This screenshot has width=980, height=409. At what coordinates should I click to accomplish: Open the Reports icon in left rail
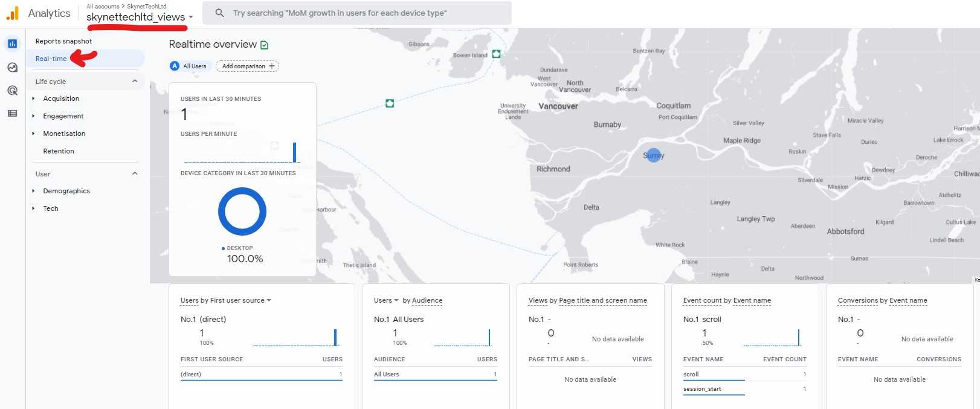point(12,43)
